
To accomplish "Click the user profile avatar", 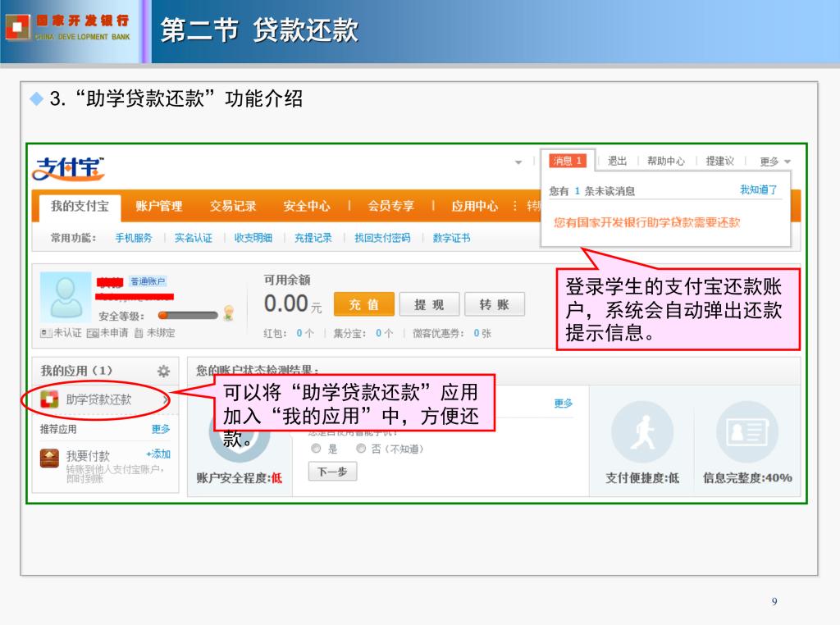I will (66, 298).
